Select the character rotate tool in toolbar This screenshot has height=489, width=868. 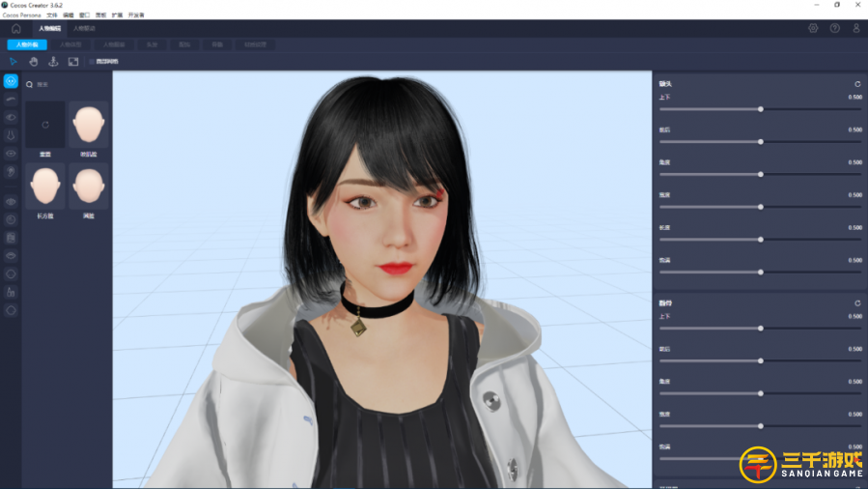[x=53, y=62]
